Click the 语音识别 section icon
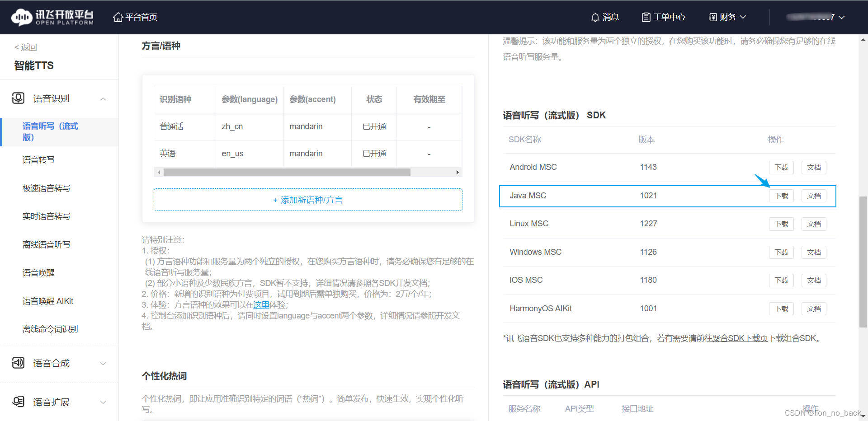868x421 pixels. pos(18,98)
